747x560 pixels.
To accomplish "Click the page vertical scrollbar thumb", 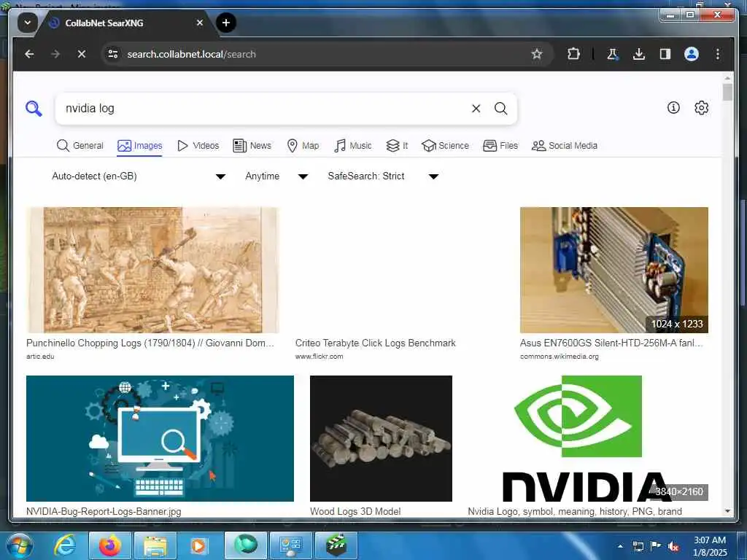I will pos(727,92).
